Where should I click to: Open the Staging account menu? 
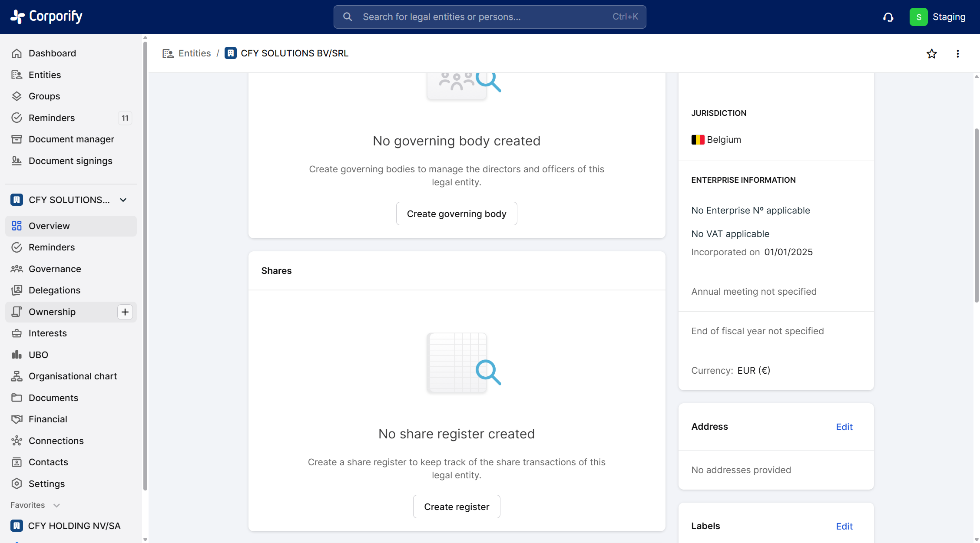938,17
